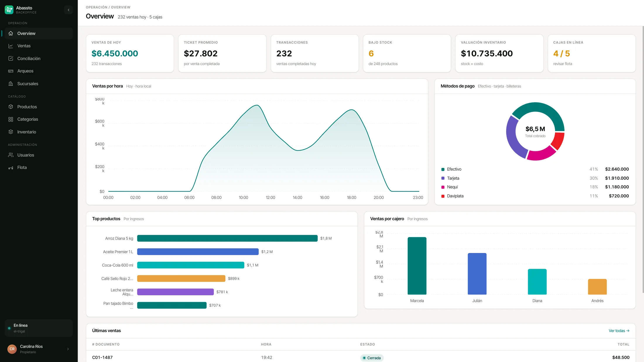The height and width of the screenshot is (362, 644).
Task: Click the En línea el-trigal status card
Action: pos(39,328)
